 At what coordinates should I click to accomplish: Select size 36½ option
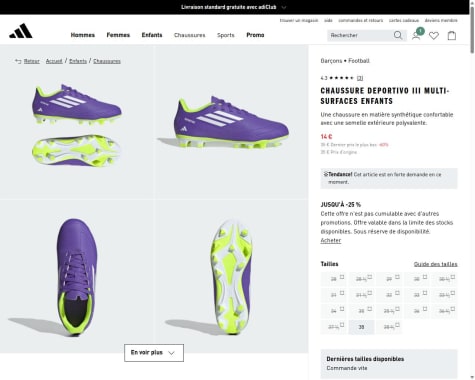click(444, 311)
